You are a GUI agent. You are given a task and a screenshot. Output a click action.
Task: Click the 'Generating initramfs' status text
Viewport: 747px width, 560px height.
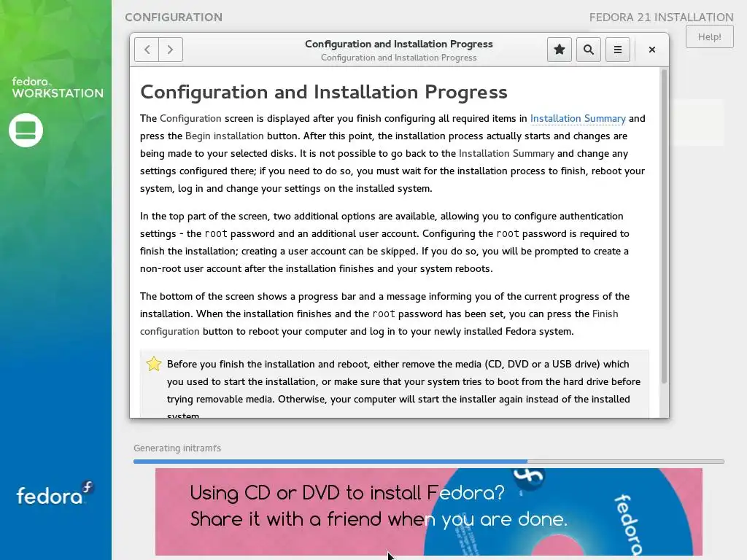(x=177, y=448)
